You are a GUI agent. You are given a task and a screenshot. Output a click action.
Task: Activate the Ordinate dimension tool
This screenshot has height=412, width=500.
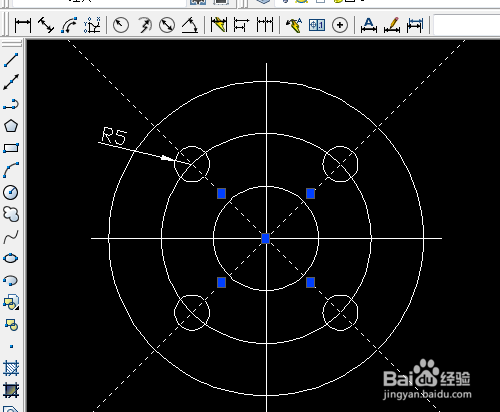92,25
